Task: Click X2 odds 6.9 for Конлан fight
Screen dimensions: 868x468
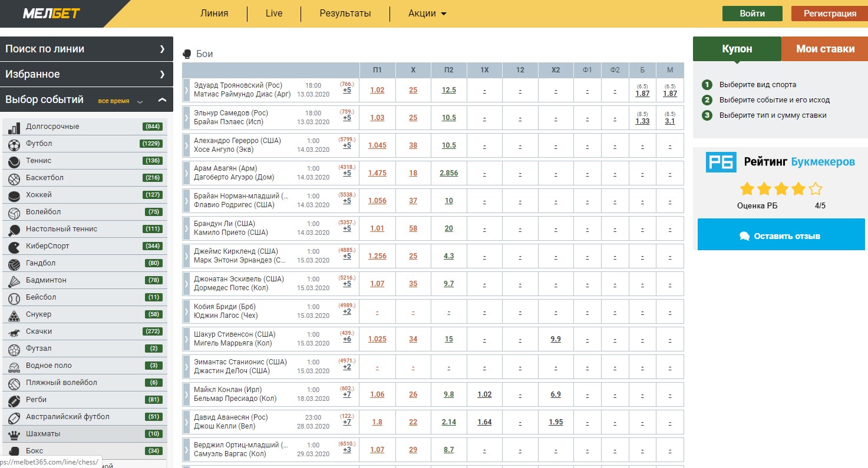Action: coord(556,394)
